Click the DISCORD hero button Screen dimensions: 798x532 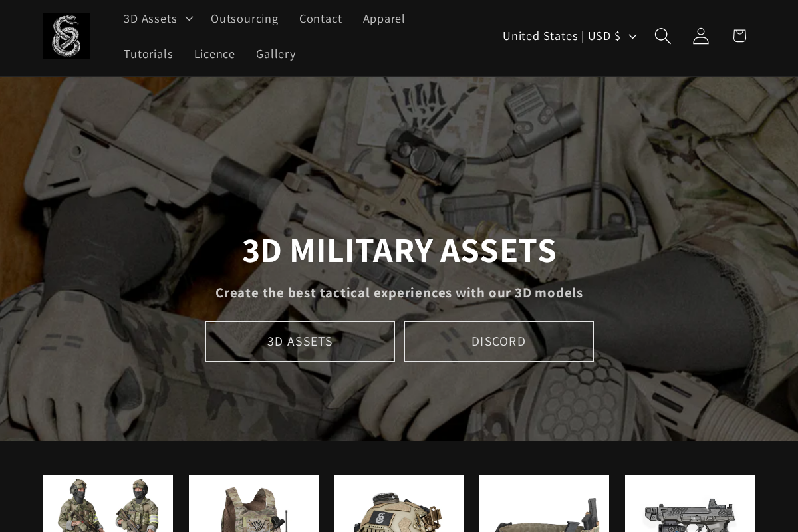click(499, 341)
